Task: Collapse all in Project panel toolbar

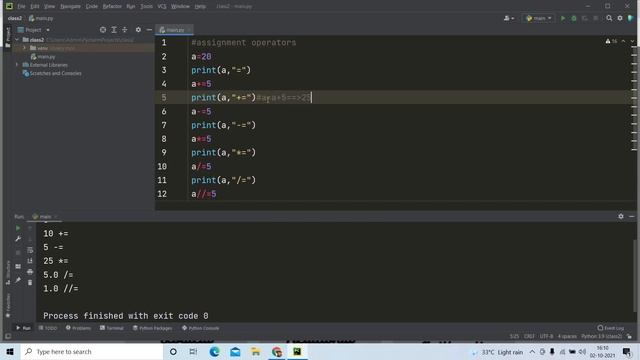Action: tap(124, 30)
